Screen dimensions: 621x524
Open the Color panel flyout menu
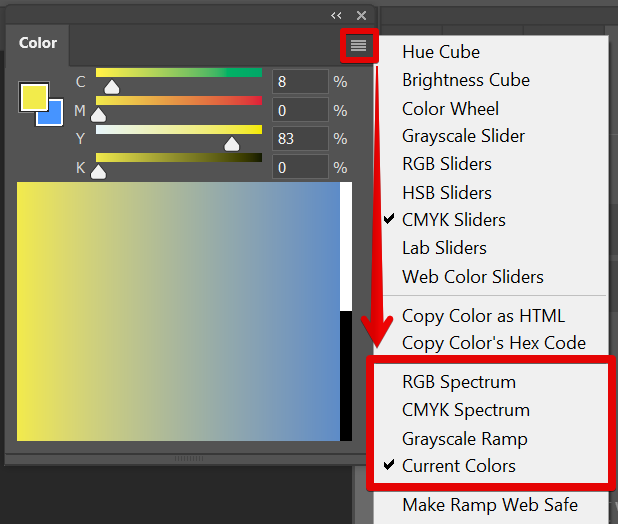coord(359,45)
